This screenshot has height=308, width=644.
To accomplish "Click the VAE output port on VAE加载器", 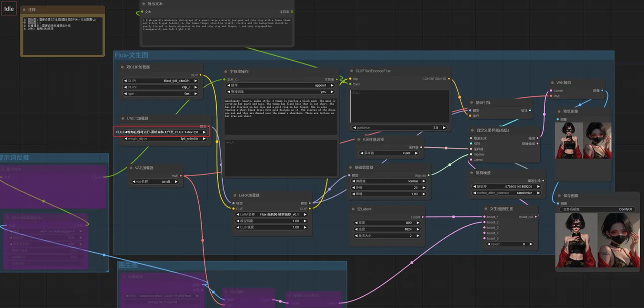I will click(182, 176).
